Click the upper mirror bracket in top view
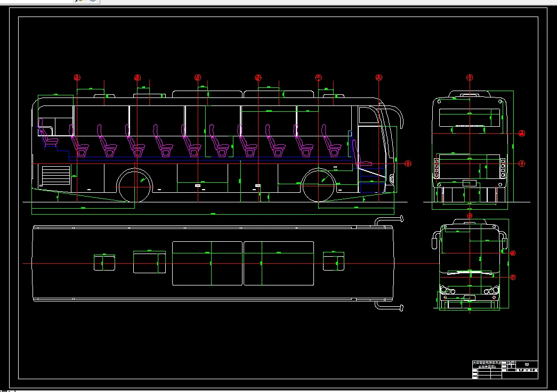Screen dimensions: 557x392 (389, 220)
